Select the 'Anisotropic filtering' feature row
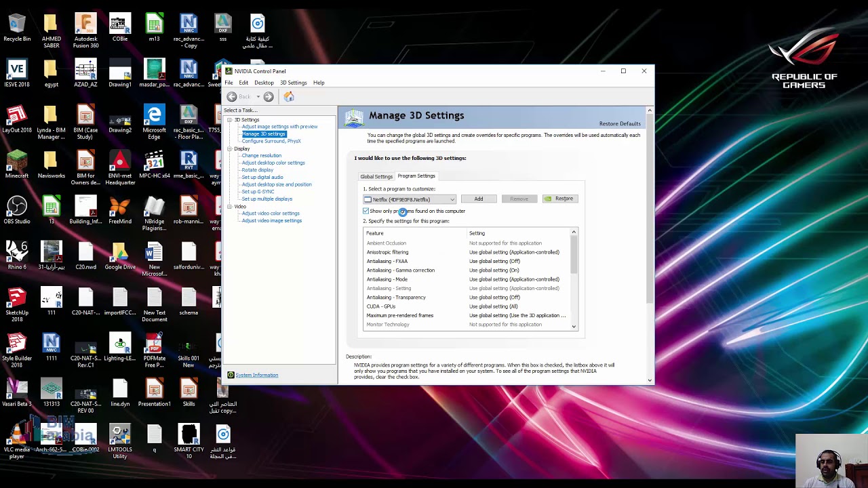Image resolution: width=868 pixels, height=488 pixels. [467, 252]
